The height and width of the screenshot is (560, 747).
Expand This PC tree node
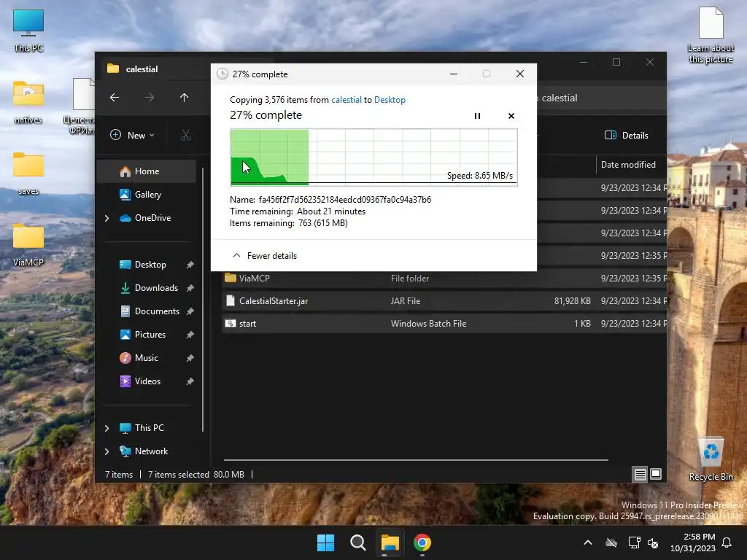click(107, 428)
